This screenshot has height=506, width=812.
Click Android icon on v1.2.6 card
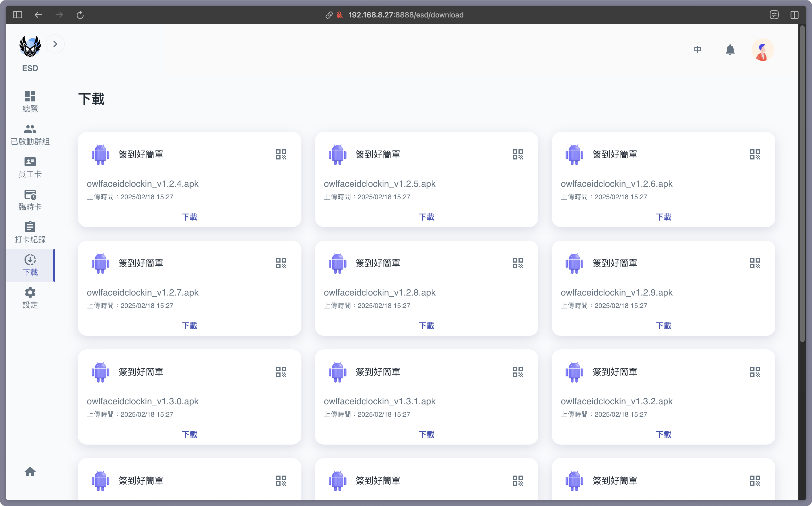point(574,154)
